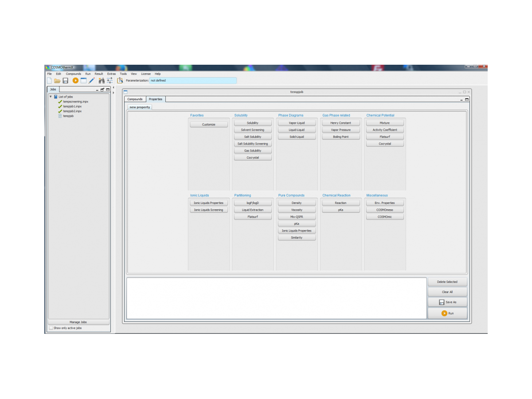Click the Open folder toolbar icon
Viewport: 532px width, 399px height.
click(x=57, y=81)
